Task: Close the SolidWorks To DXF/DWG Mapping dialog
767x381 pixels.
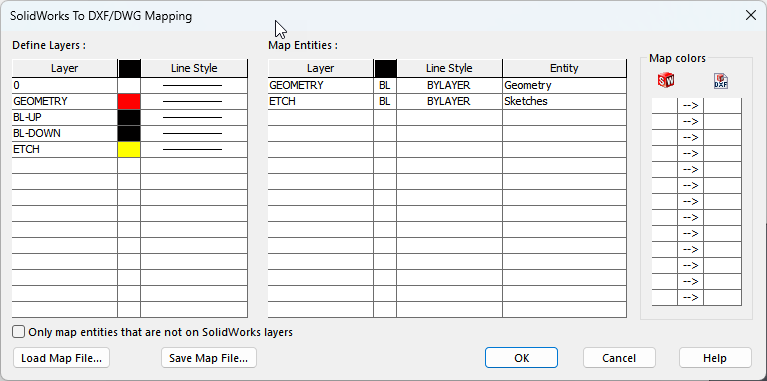Action: click(750, 15)
